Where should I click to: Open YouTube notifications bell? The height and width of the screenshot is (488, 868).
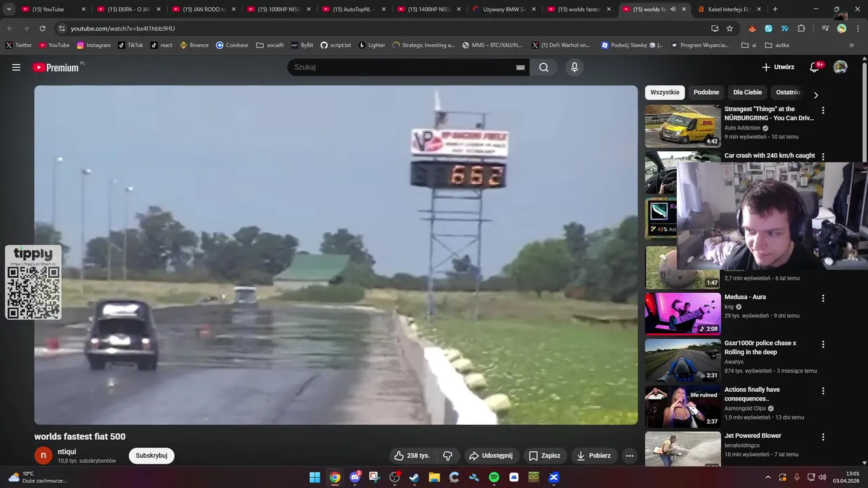coord(815,67)
